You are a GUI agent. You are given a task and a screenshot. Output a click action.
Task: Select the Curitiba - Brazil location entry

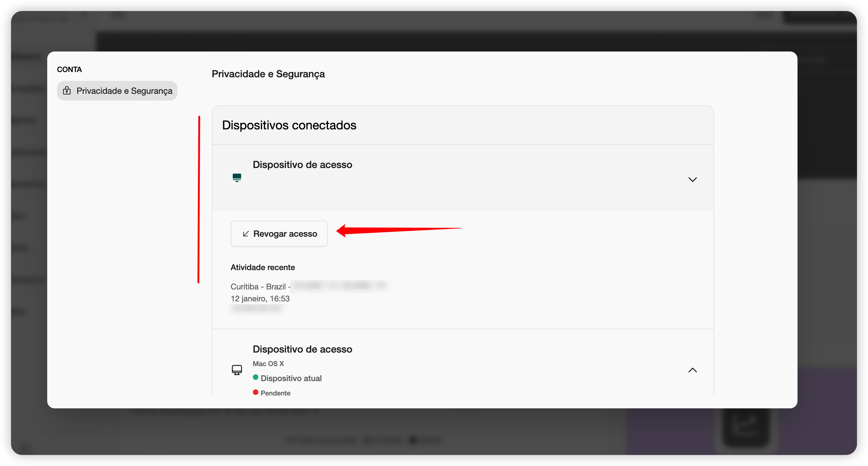(x=260, y=286)
